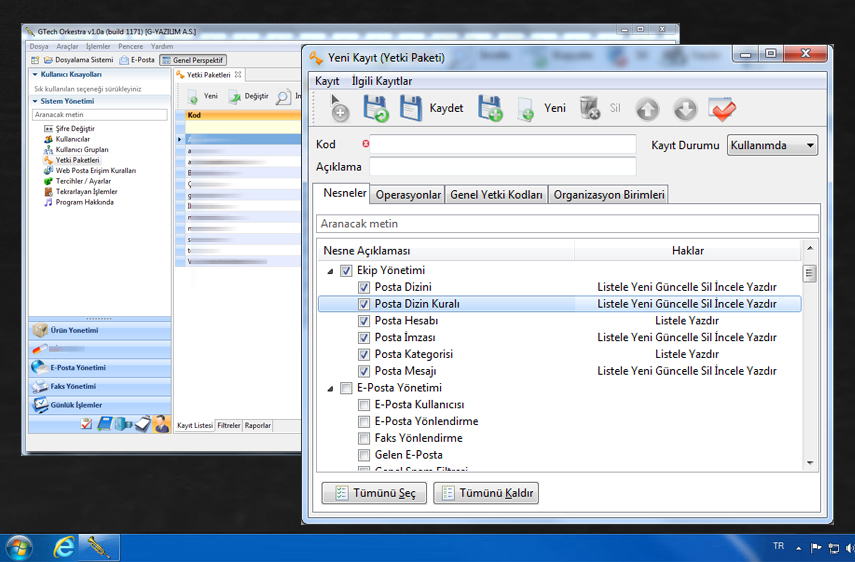The width and height of the screenshot is (855, 562).
Task: Click the gray down arrow record icon
Action: pyautogui.click(x=685, y=109)
